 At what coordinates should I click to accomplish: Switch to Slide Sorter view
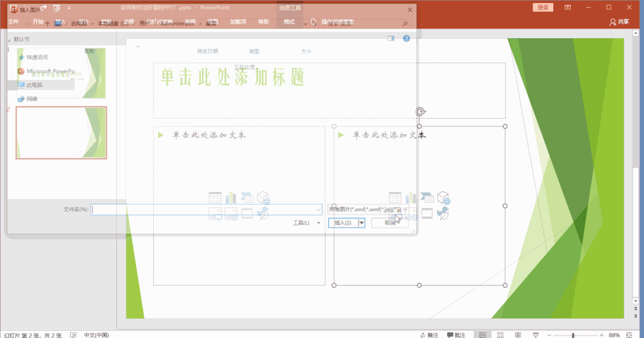pos(500,334)
